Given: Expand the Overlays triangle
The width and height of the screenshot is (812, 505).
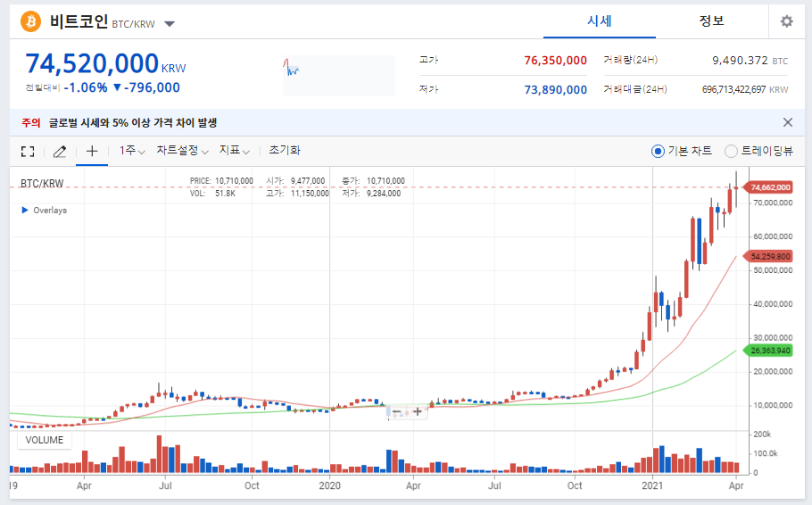Looking at the screenshot, I should 25,211.
